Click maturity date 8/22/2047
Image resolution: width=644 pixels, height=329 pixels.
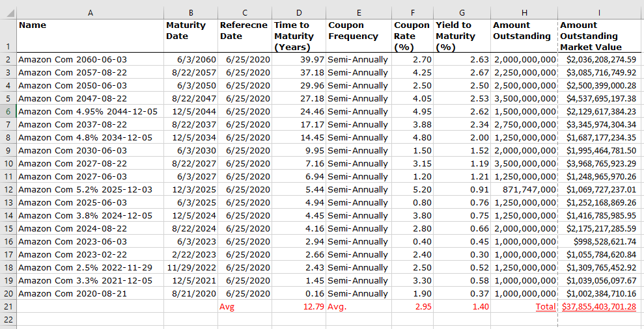[191, 98]
